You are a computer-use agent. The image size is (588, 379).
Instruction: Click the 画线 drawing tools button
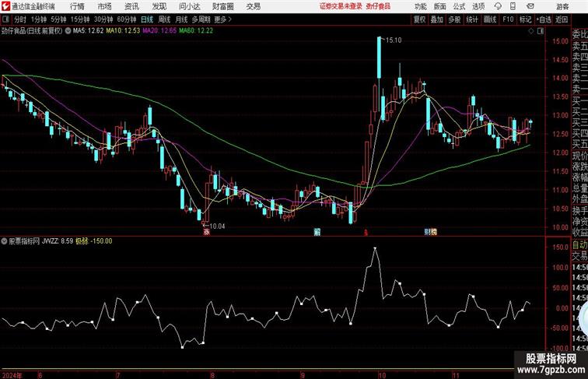coord(490,19)
